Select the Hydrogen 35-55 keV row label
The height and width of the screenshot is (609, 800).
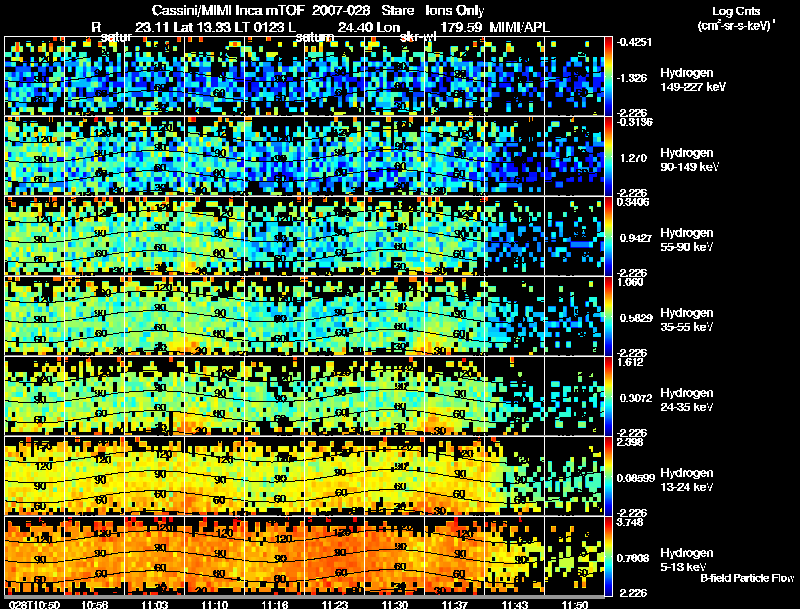point(687,320)
